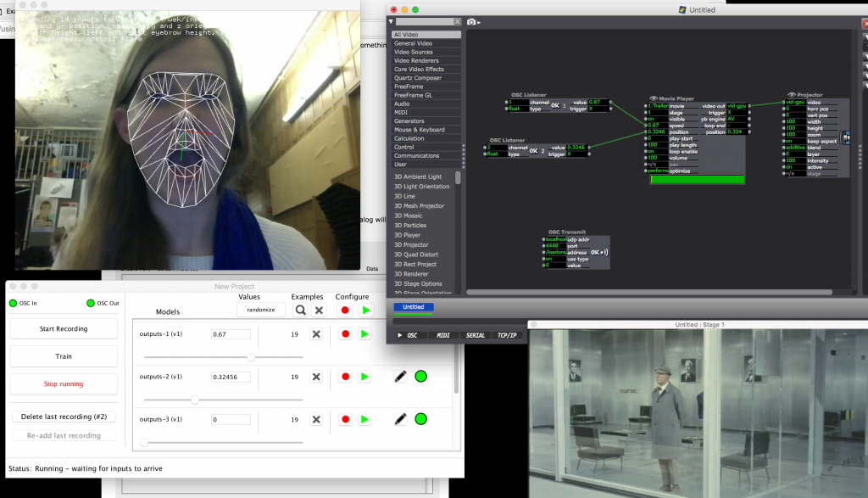
Task: Click the Untitled scene tab in Isadora
Action: point(414,307)
